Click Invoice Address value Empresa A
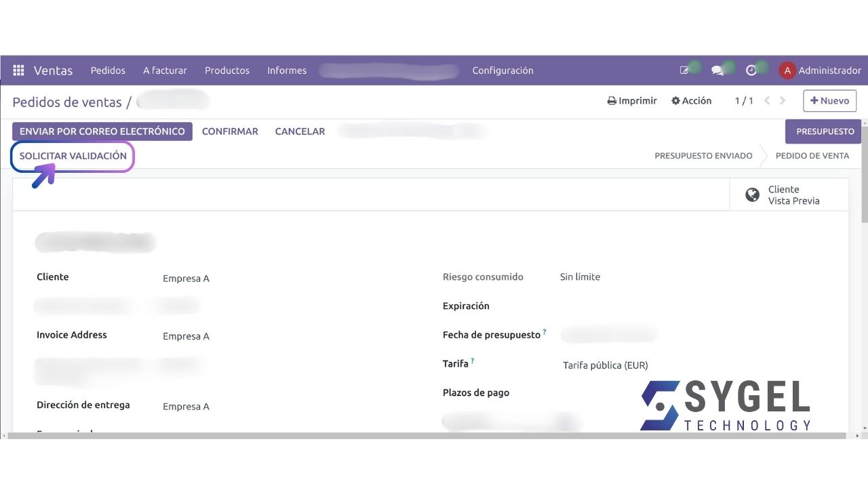 pyautogui.click(x=186, y=336)
